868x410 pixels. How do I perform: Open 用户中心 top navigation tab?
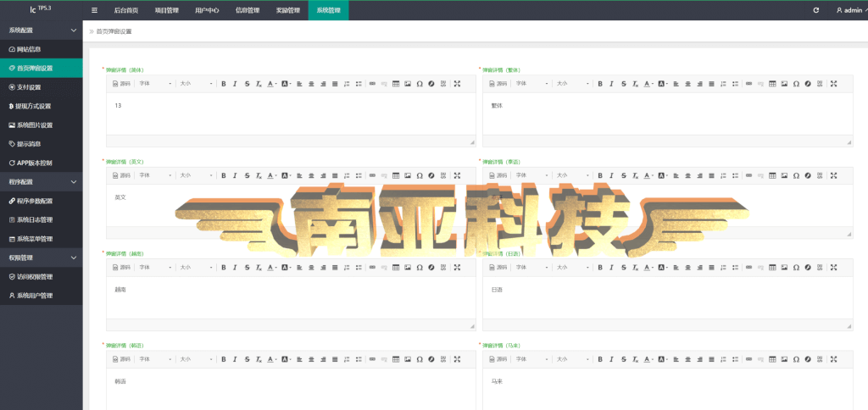(x=207, y=10)
